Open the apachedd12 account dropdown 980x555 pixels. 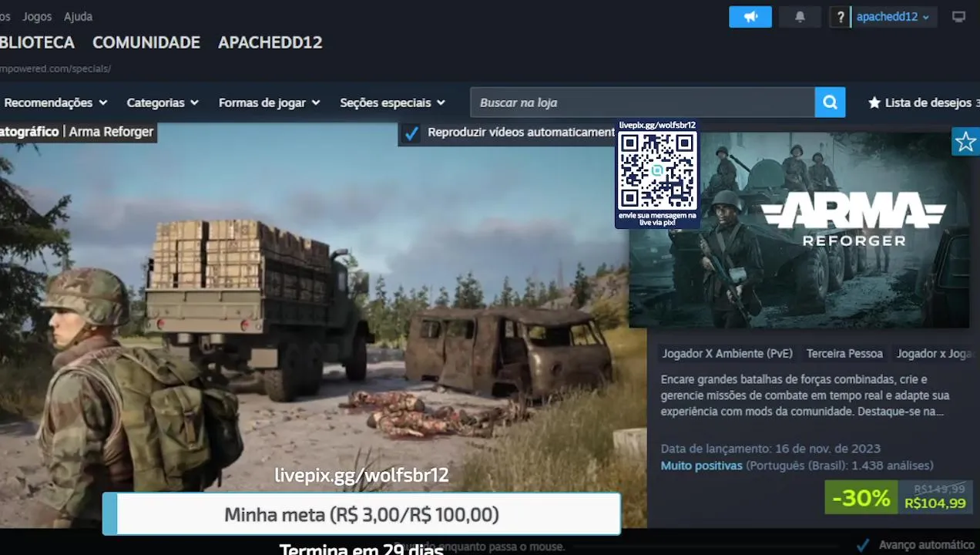click(x=894, y=17)
